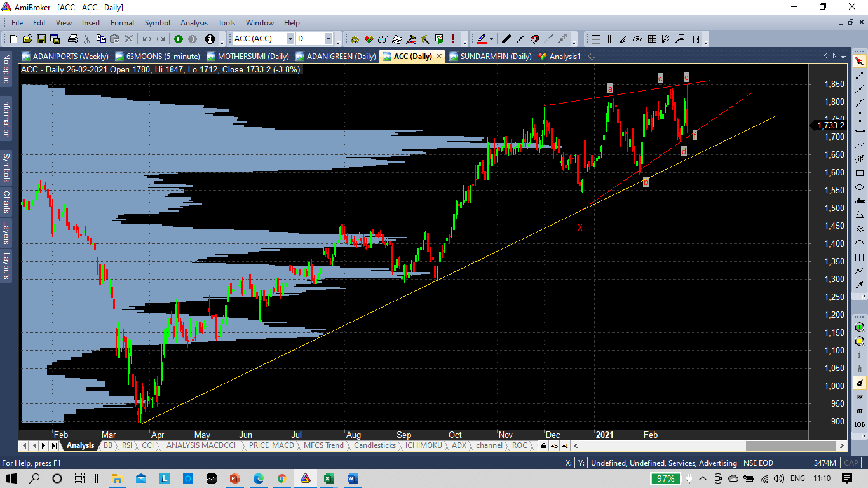
Task: Open the ACC (ACC) symbol dropdown
Action: click(290, 39)
